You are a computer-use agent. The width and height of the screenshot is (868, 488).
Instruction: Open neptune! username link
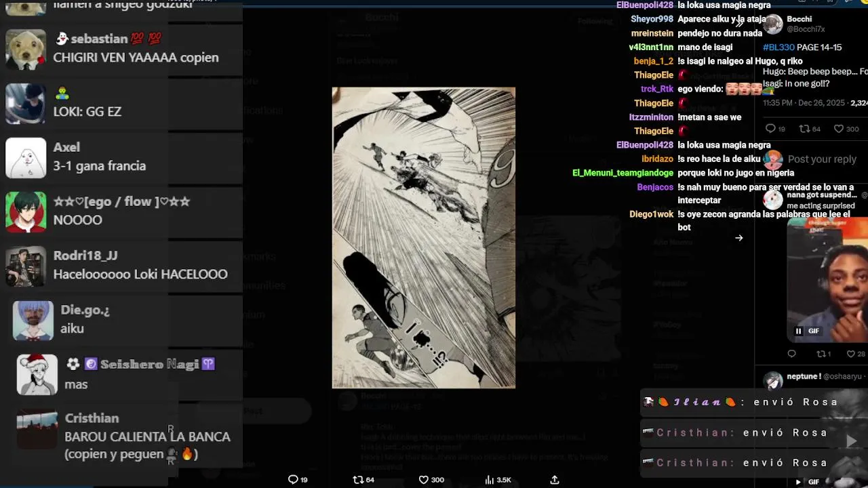tap(804, 376)
